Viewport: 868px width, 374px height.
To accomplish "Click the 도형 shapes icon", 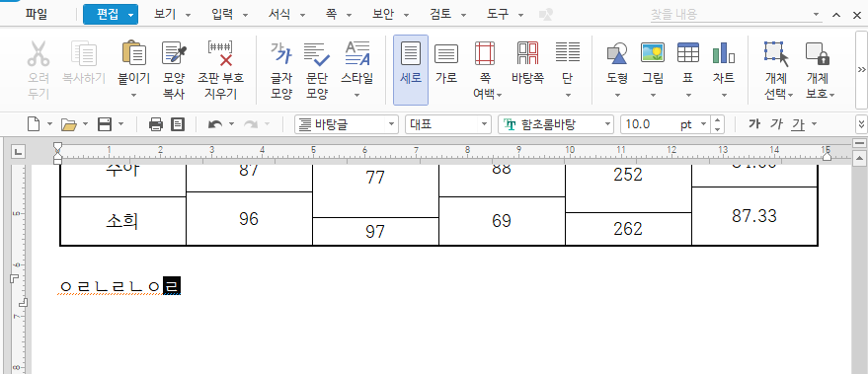I will pos(616,54).
